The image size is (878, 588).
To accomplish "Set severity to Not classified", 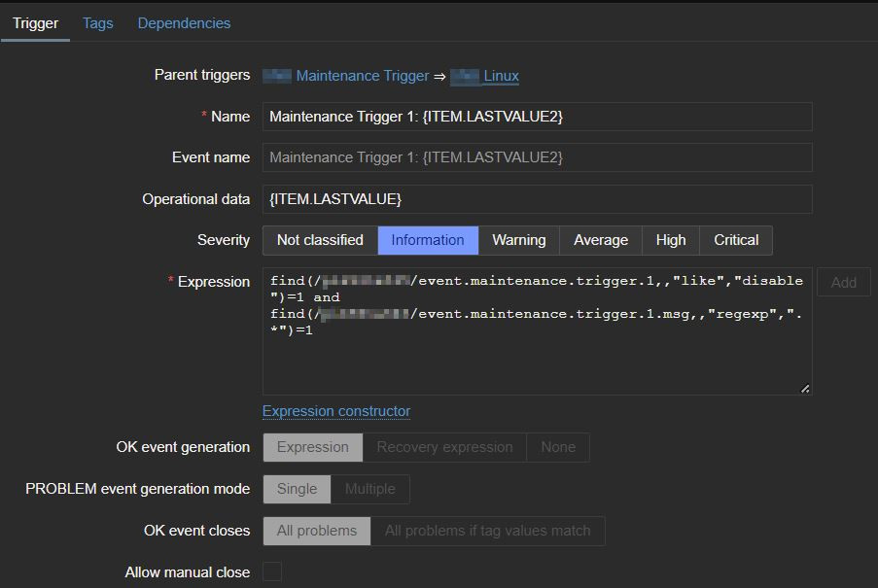I will click(x=320, y=240).
